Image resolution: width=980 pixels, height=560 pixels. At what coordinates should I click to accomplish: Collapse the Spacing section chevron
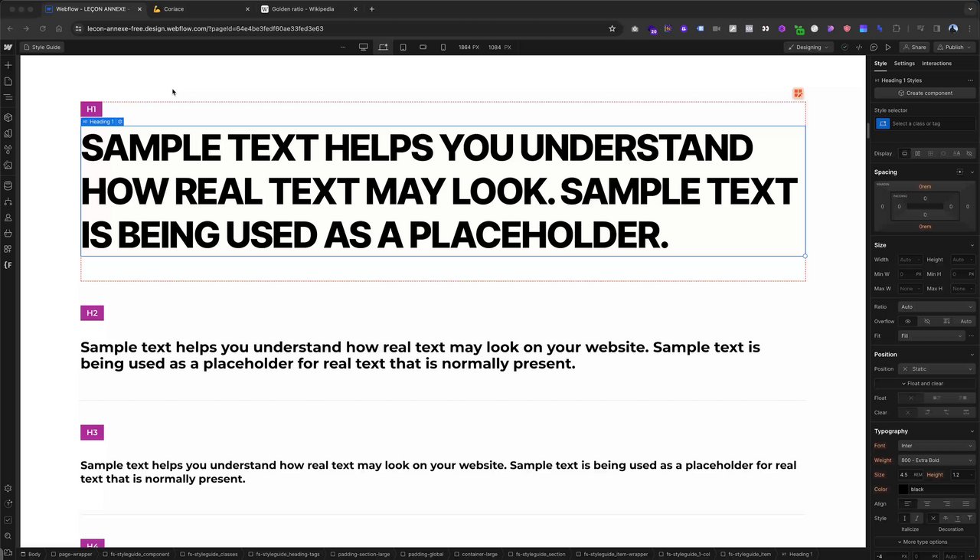coord(972,172)
